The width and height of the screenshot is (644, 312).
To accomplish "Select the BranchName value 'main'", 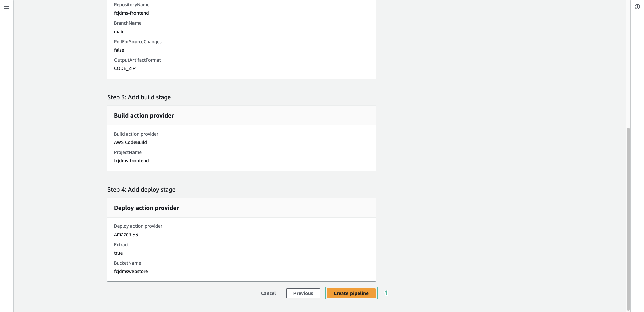I will point(119,32).
